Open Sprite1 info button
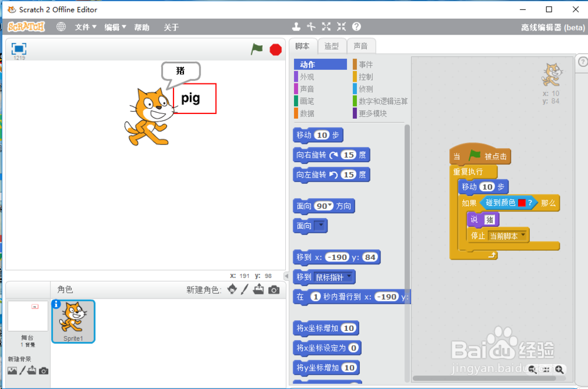 [x=56, y=304]
